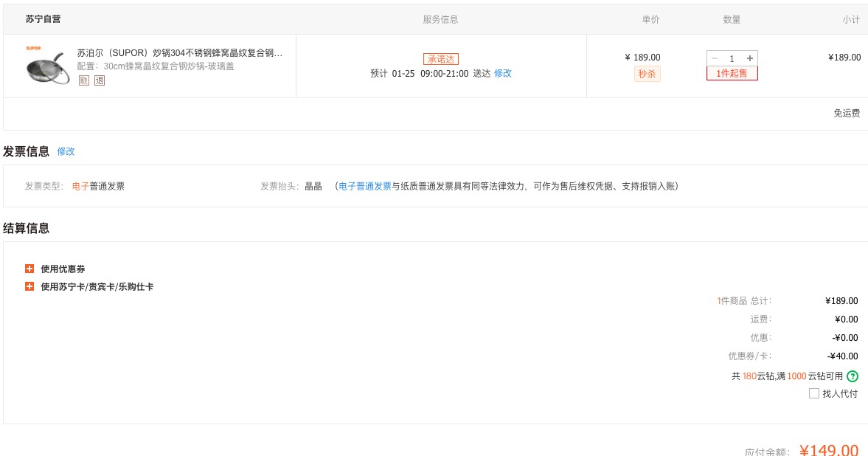The image size is (868, 456).
Task: Click the 电子普通发票 invoice type value
Action: point(99,186)
